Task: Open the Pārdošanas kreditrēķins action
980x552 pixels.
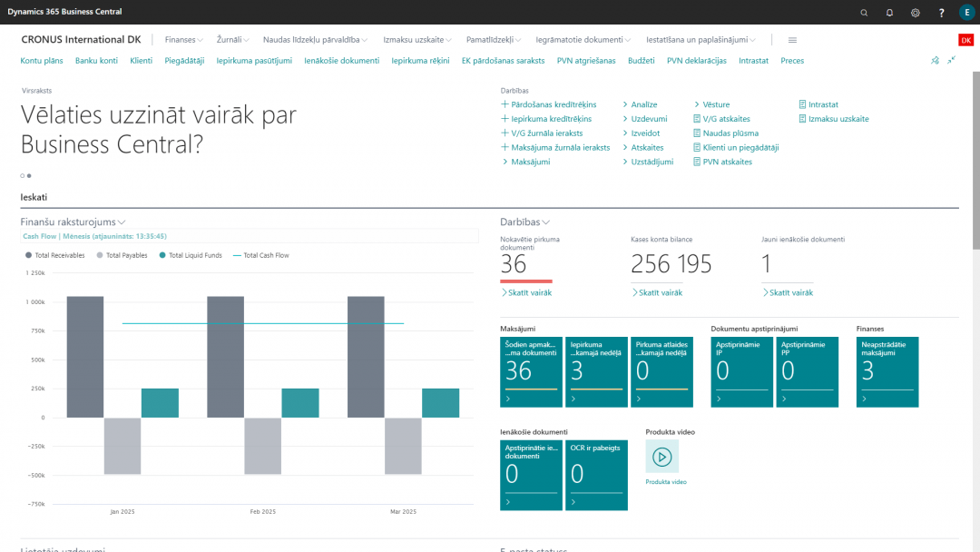Action: point(552,103)
